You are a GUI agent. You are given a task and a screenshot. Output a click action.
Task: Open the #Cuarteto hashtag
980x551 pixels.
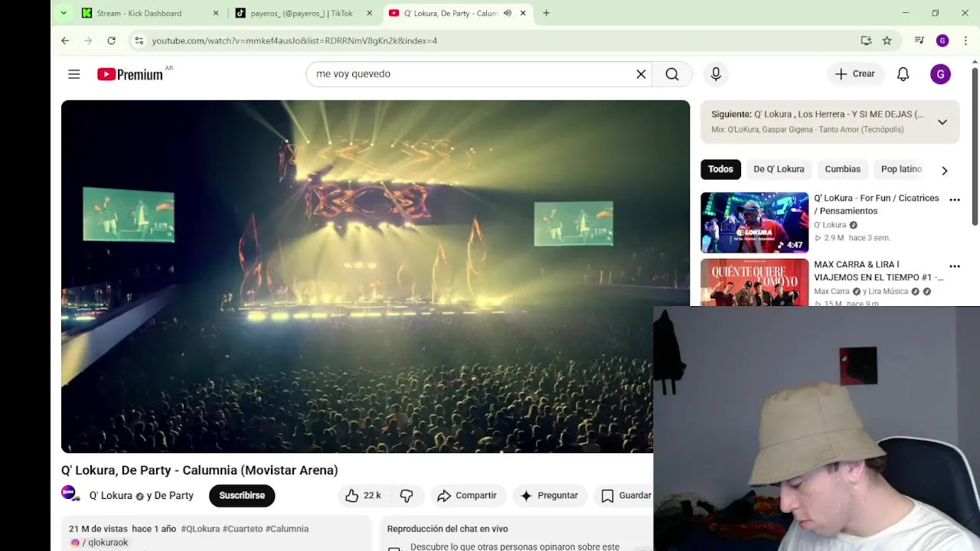coord(243,529)
